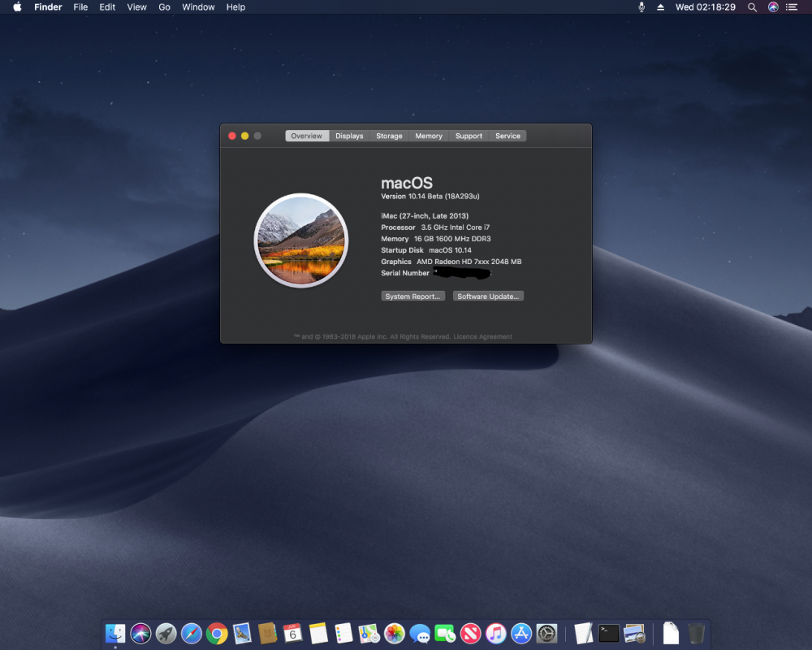The width and height of the screenshot is (812, 650).
Task: Open Notes app in the Dock
Action: (x=318, y=634)
